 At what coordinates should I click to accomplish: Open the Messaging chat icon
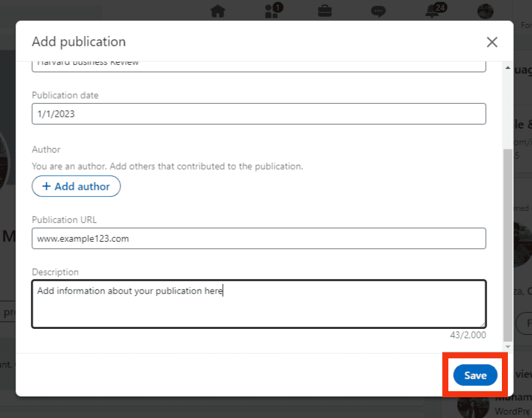378,11
